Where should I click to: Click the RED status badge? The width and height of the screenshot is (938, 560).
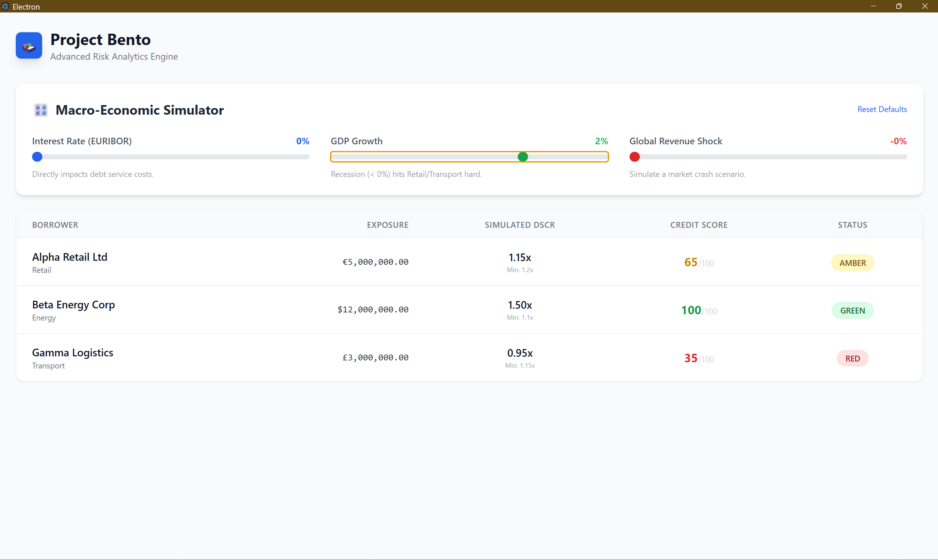pos(852,359)
